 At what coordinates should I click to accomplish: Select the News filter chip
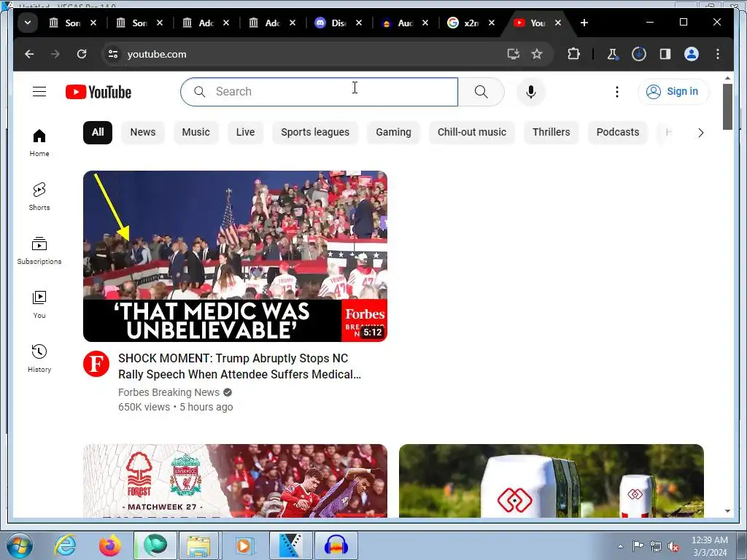[143, 133]
